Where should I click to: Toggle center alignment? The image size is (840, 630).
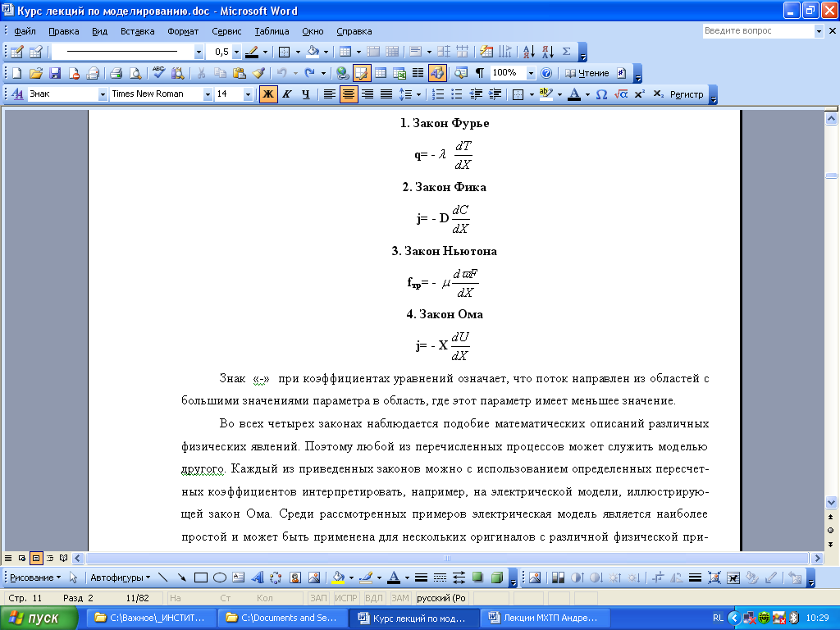[x=349, y=94]
